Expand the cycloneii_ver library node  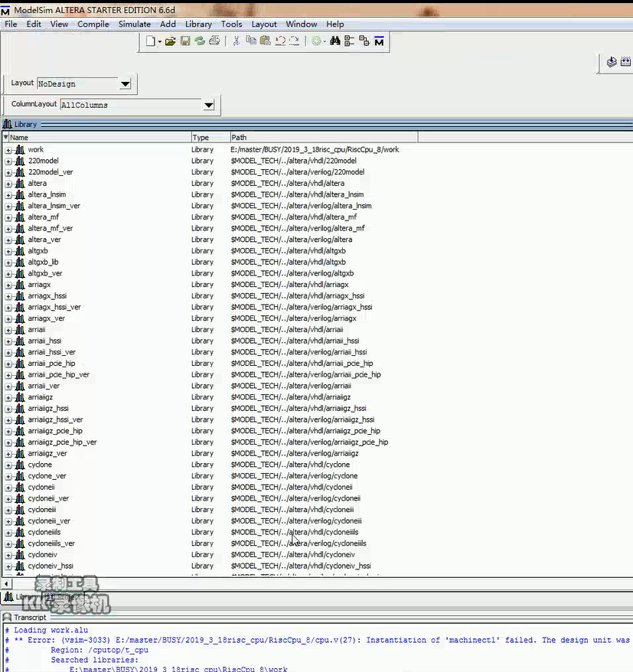[8, 499]
